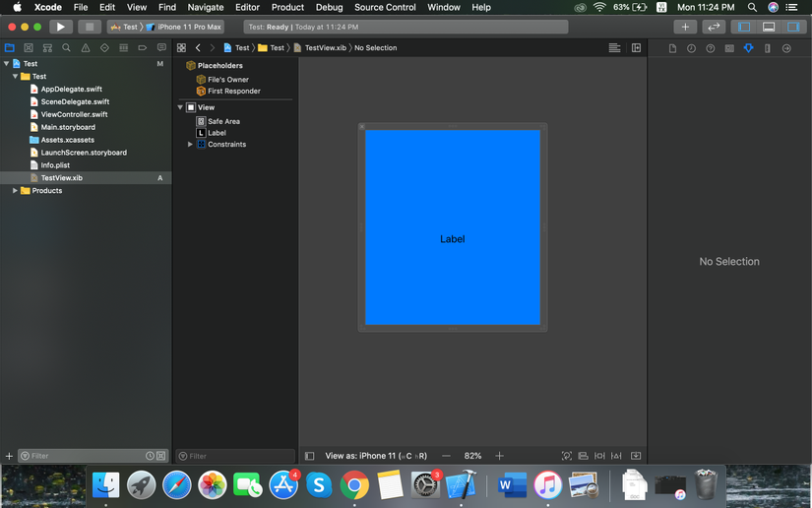Viewport: 812px width, 508px height.
Task: Toggle the Navigator panel visibility
Action: 744,27
